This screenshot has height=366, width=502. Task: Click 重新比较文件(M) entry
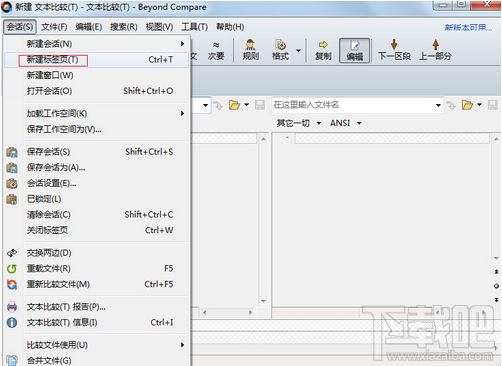[x=97, y=284]
